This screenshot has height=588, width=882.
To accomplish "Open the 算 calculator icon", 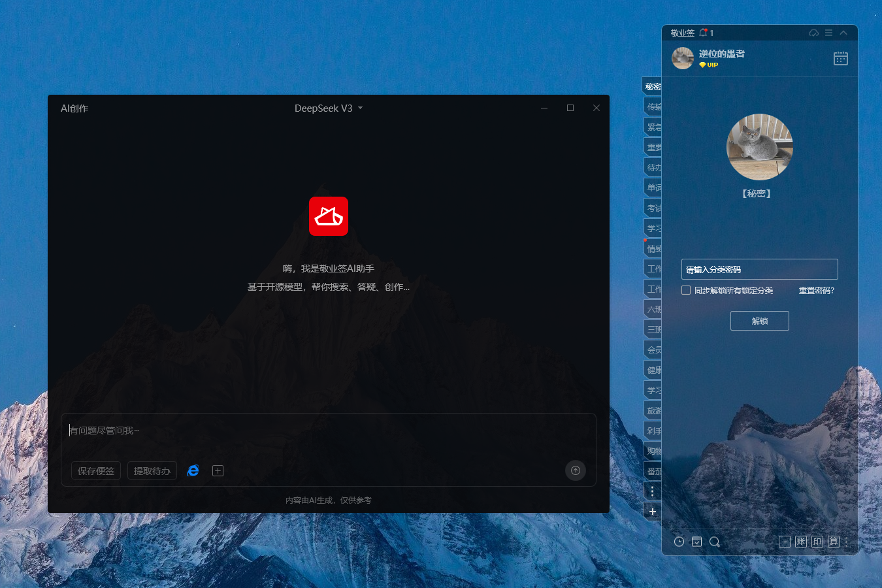I will point(833,542).
